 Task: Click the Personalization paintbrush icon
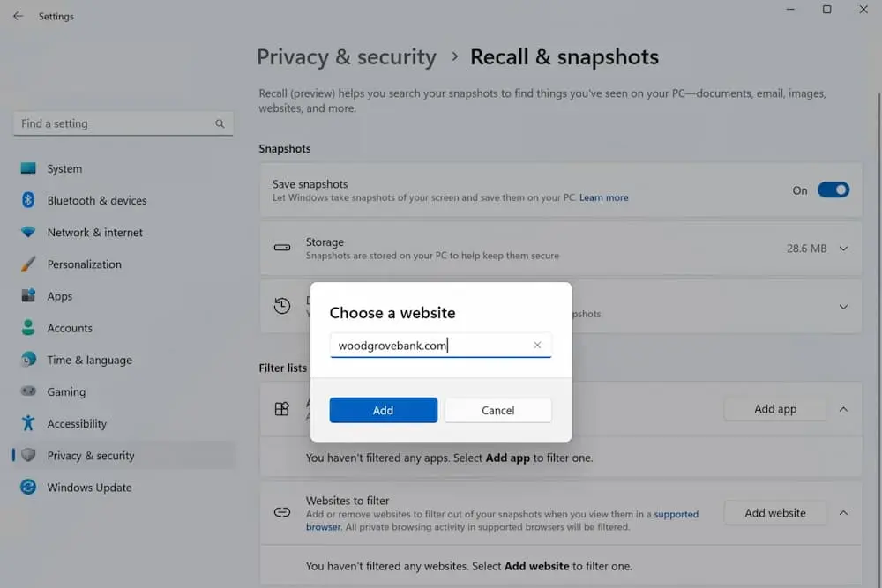coord(28,264)
